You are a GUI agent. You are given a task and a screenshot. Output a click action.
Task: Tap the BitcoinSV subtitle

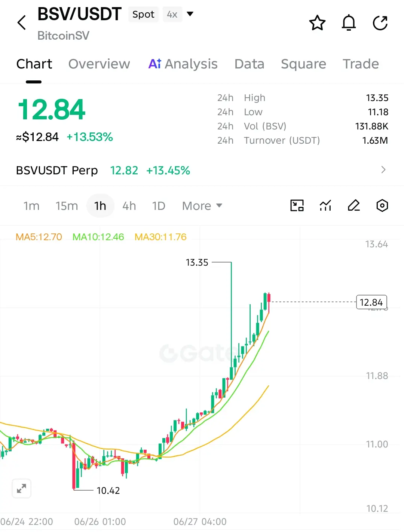(63, 36)
